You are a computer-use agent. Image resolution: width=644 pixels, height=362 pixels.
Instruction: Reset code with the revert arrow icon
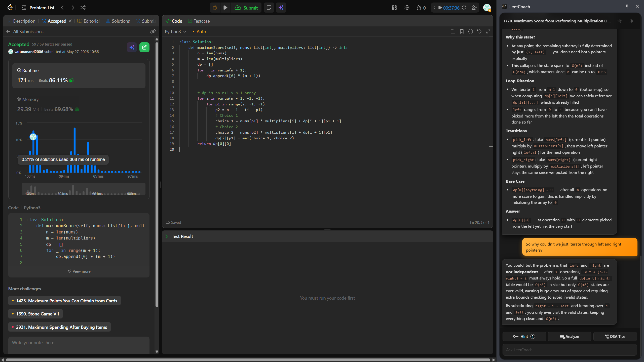pyautogui.click(x=479, y=31)
